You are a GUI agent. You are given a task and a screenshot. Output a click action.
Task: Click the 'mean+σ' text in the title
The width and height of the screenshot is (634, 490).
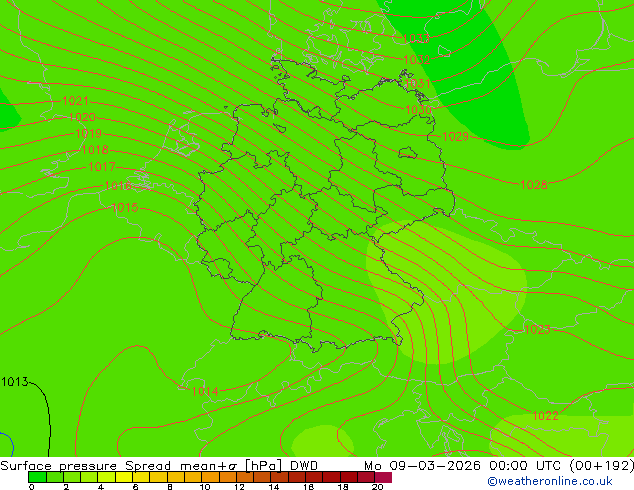pos(208,466)
